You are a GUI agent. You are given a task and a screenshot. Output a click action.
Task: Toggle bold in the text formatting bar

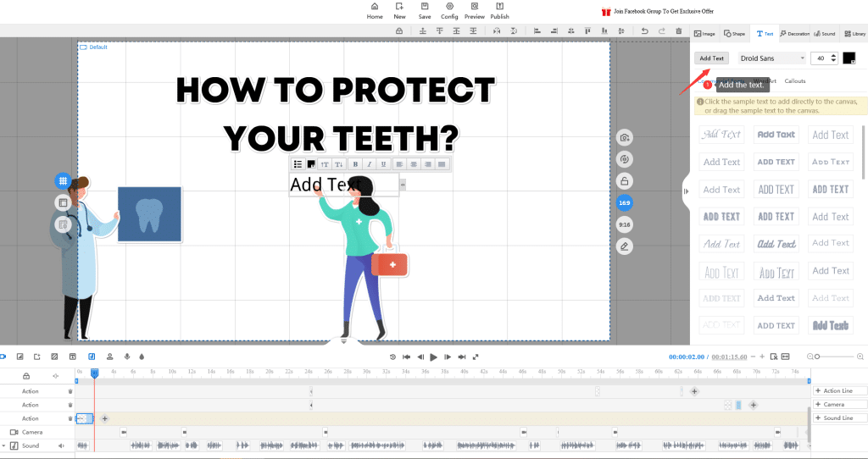click(x=355, y=164)
